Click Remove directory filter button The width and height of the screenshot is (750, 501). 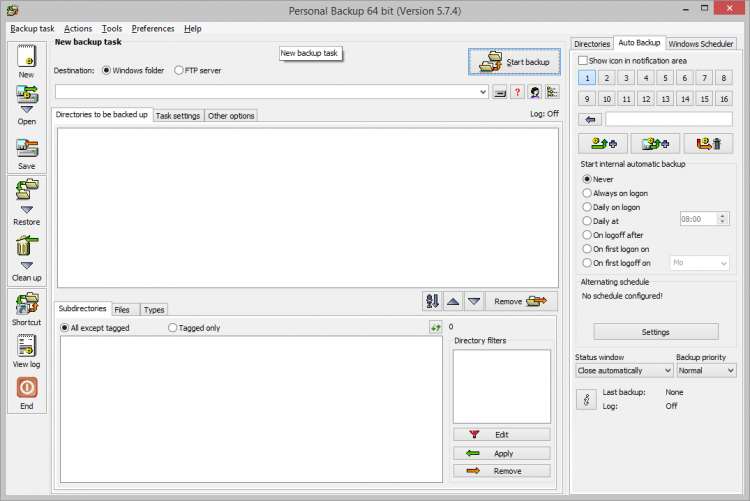click(x=502, y=471)
